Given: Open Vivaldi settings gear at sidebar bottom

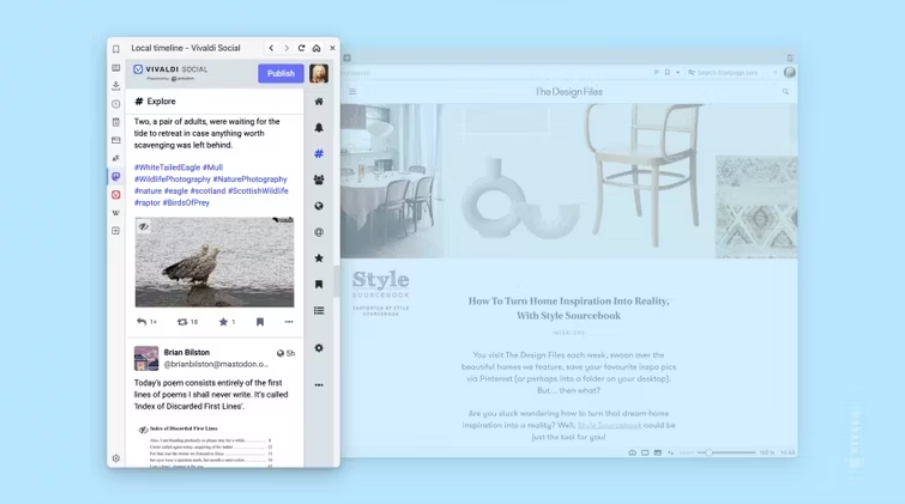Looking at the screenshot, I should (116, 458).
